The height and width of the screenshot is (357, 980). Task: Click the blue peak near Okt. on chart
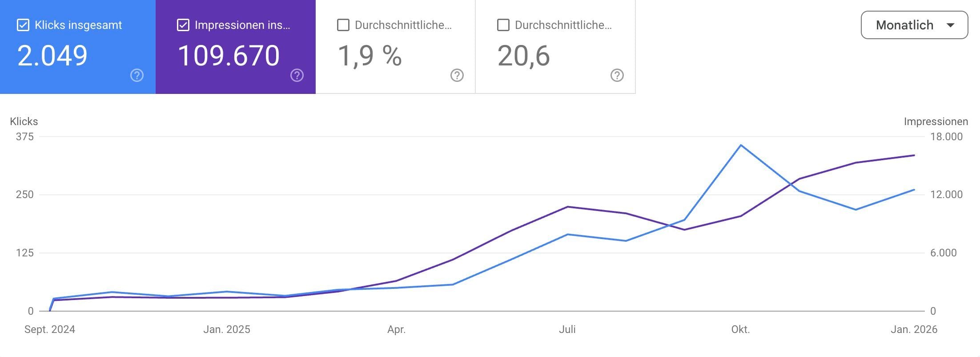tap(739, 145)
